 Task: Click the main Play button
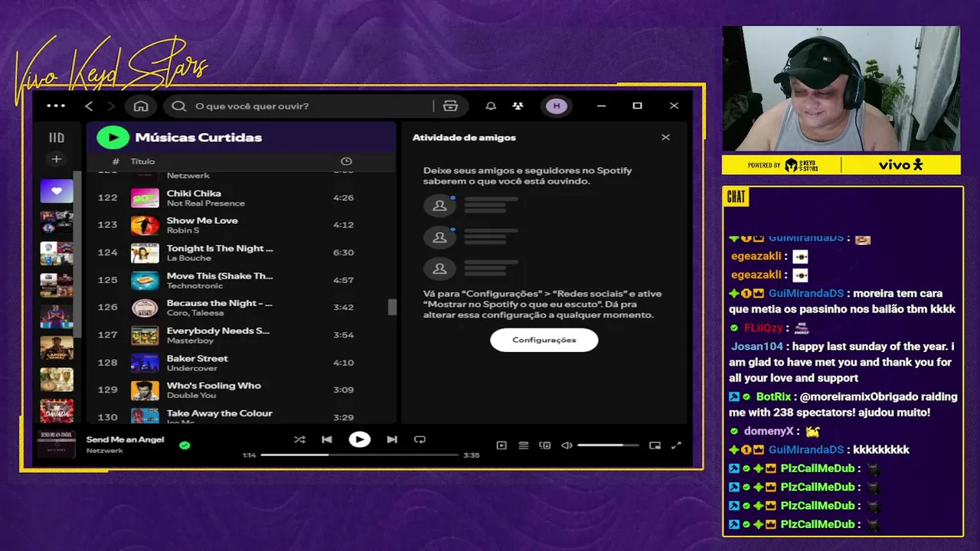tap(359, 439)
